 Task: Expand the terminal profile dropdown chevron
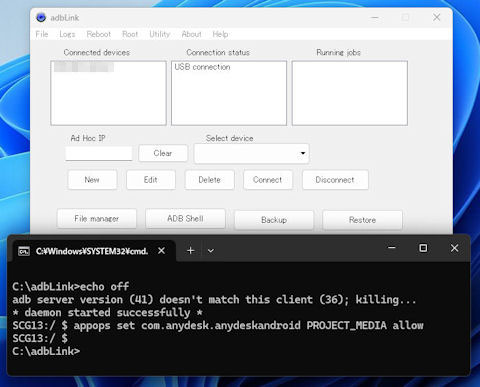coord(211,251)
